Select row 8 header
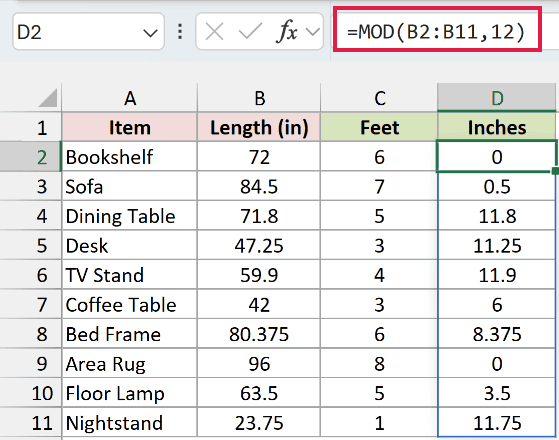Image resolution: width=559 pixels, height=440 pixels. pyautogui.click(x=31, y=334)
